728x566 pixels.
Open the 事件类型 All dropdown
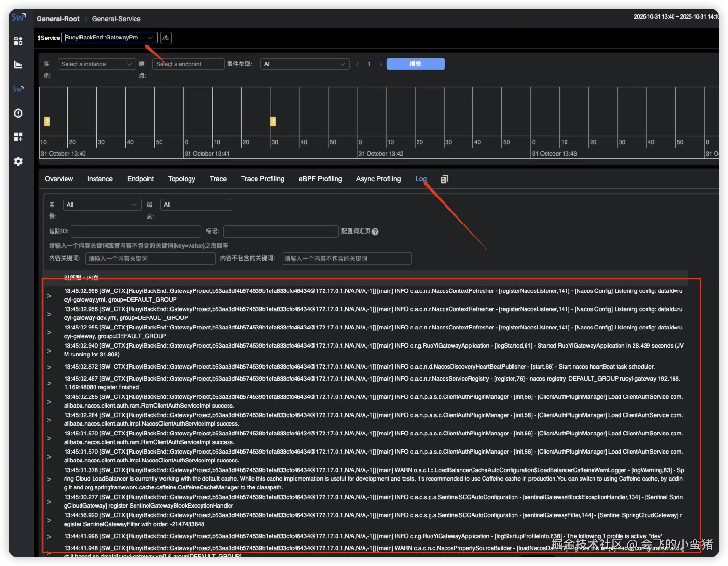click(304, 64)
